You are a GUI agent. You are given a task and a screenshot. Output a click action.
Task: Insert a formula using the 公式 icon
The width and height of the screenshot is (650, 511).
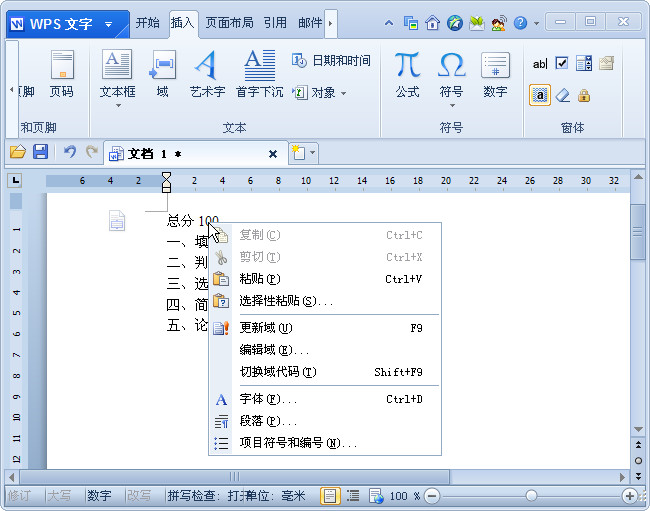pos(407,73)
